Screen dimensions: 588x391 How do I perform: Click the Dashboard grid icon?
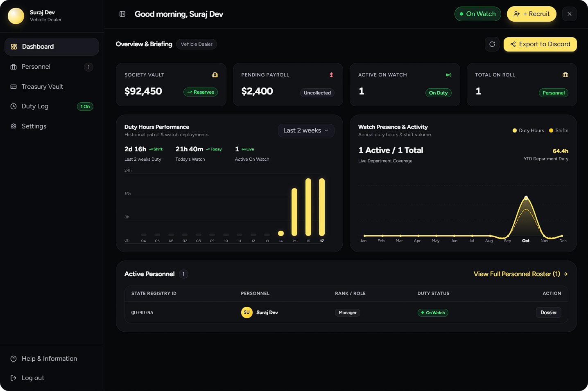(14, 47)
